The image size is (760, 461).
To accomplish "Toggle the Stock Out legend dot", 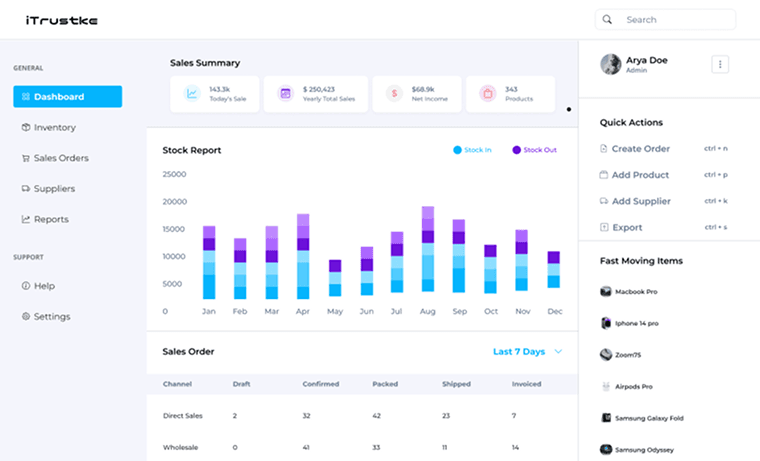I will [516, 150].
